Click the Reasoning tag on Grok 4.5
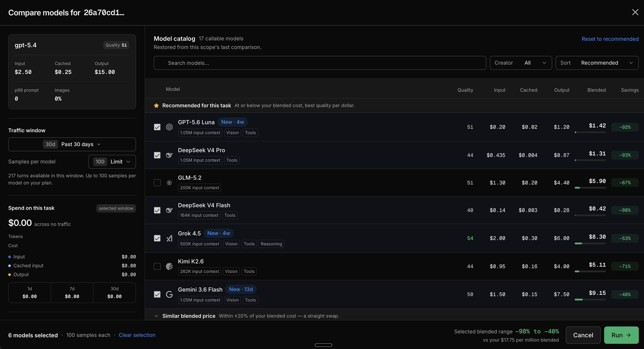The image size is (644, 349). tap(271, 244)
